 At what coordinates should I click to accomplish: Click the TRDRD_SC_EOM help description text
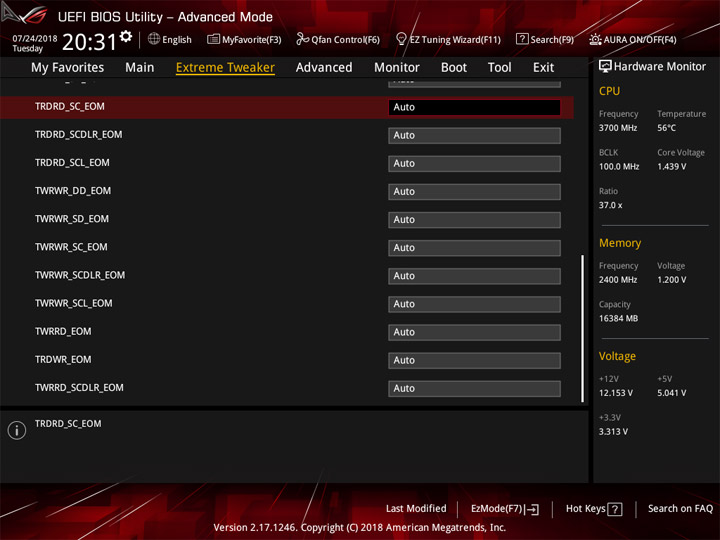pyautogui.click(x=68, y=424)
